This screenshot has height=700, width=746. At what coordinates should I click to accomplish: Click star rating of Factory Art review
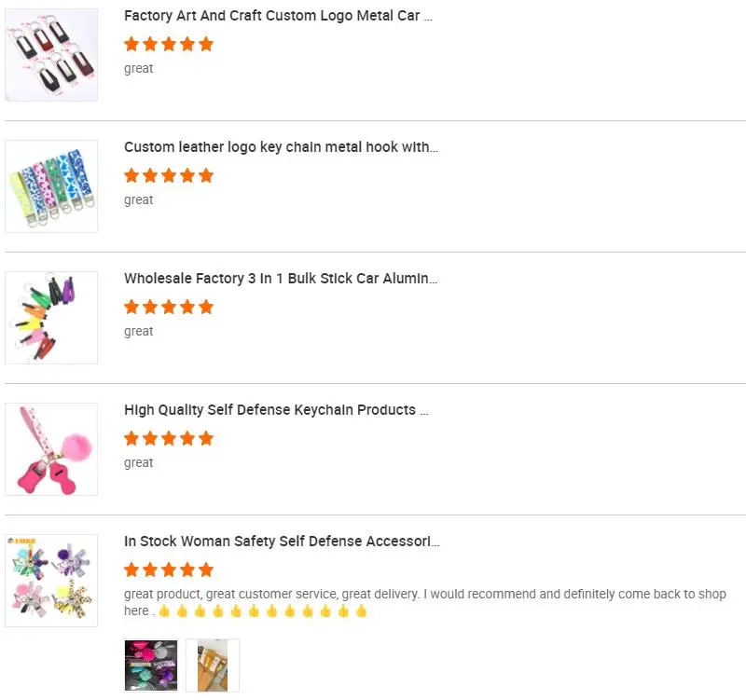coord(169,44)
